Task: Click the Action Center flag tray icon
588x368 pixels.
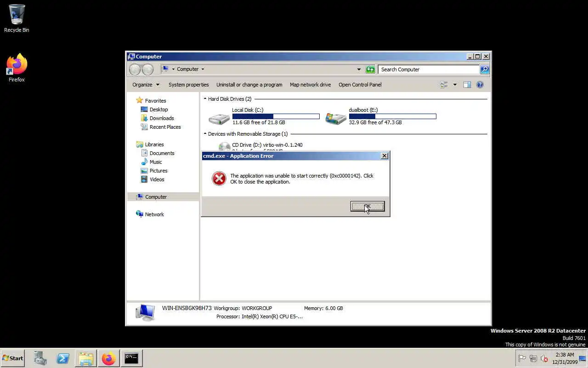Action: point(522,358)
